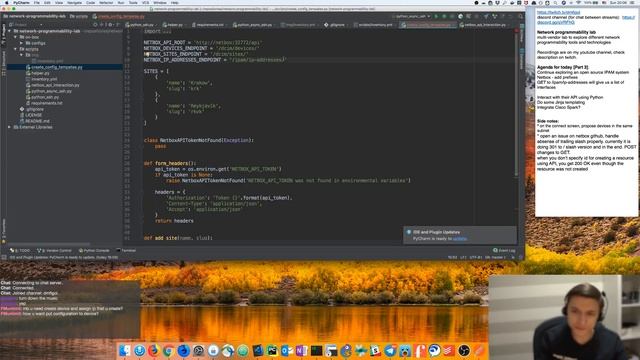640x360 pixels.
Task: Open the TODO tool window
Action: 20,250
